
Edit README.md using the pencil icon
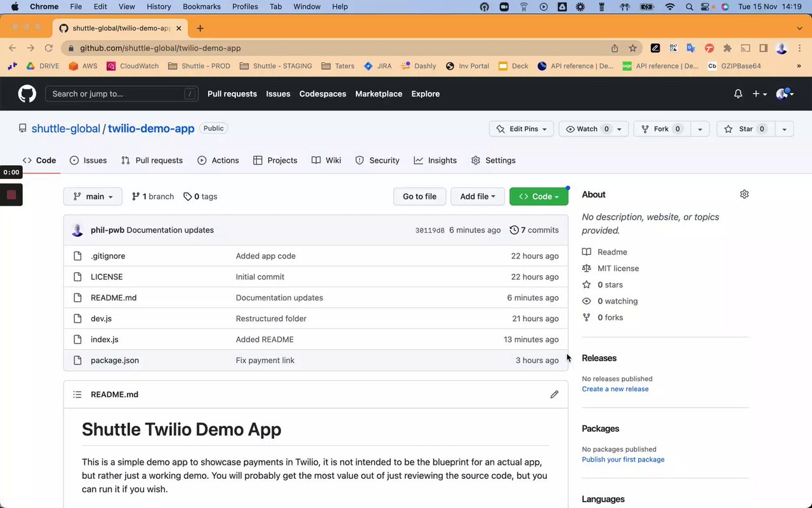click(554, 394)
